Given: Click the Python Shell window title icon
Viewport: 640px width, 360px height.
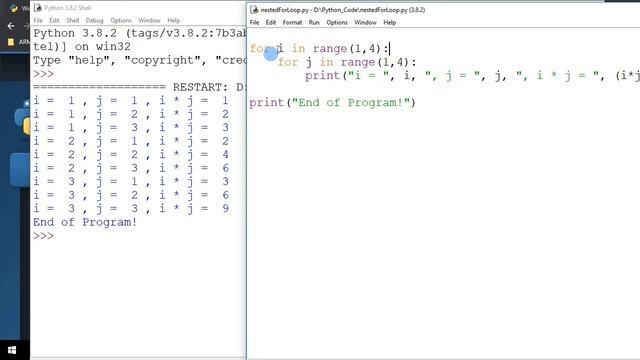Looking at the screenshot, I should [38, 8].
